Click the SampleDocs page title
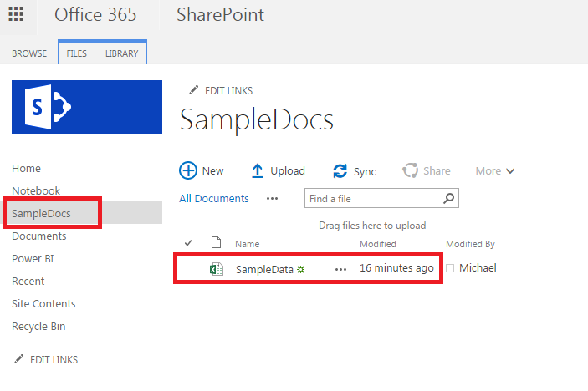This screenshot has width=588, height=391. click(257, 119)
